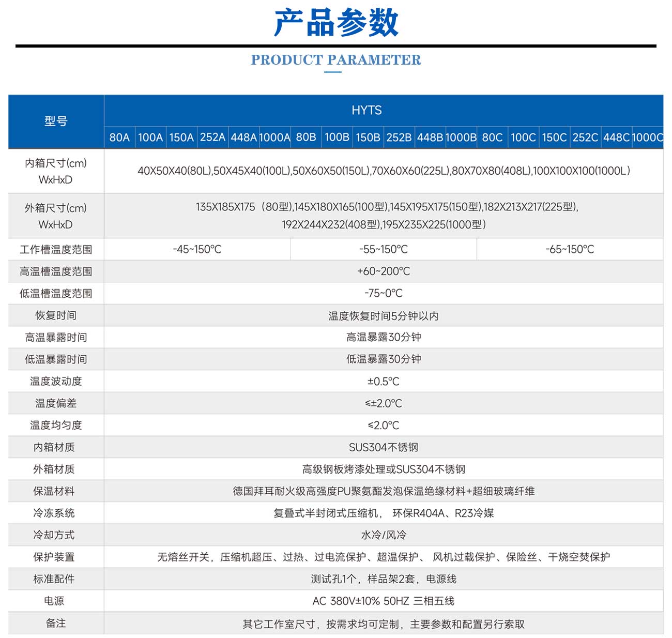Viewport: 672px width, 638px height.
Task: Click model column 1000A
Action: pyautogui.click(x=274, y=138)
